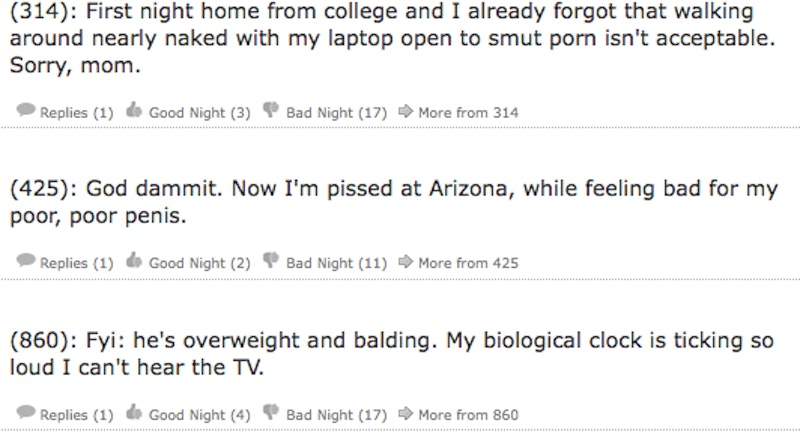Screen dimensions: 800x435
Task: Vote Good Night (3) on the 314 post
Action: coord(199,113)
